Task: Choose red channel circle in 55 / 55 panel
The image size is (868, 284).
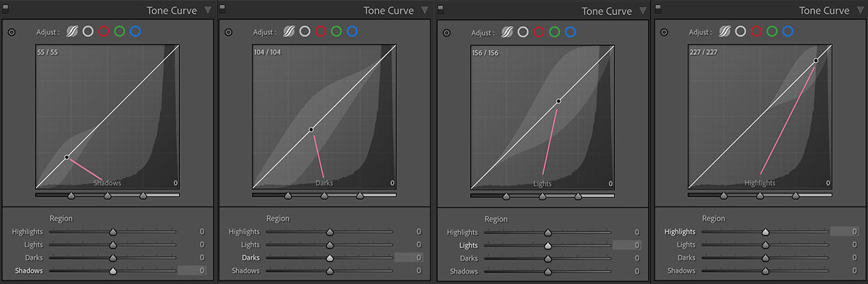Action: click(x=103, y=31)
